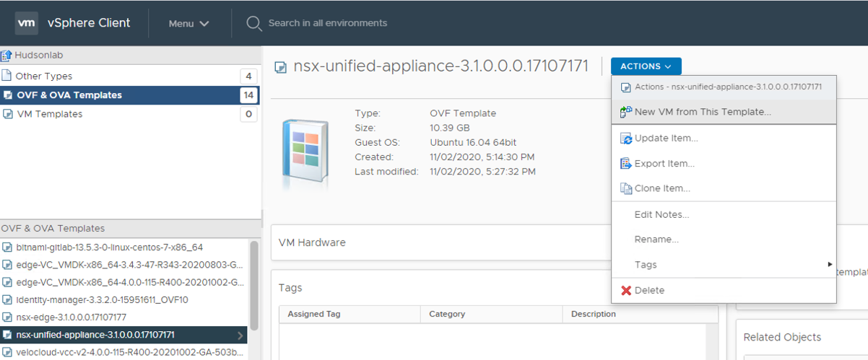This screenshot has height=360, width=868.
Task: Open the Tags menu entry
Action: point(724,265)
